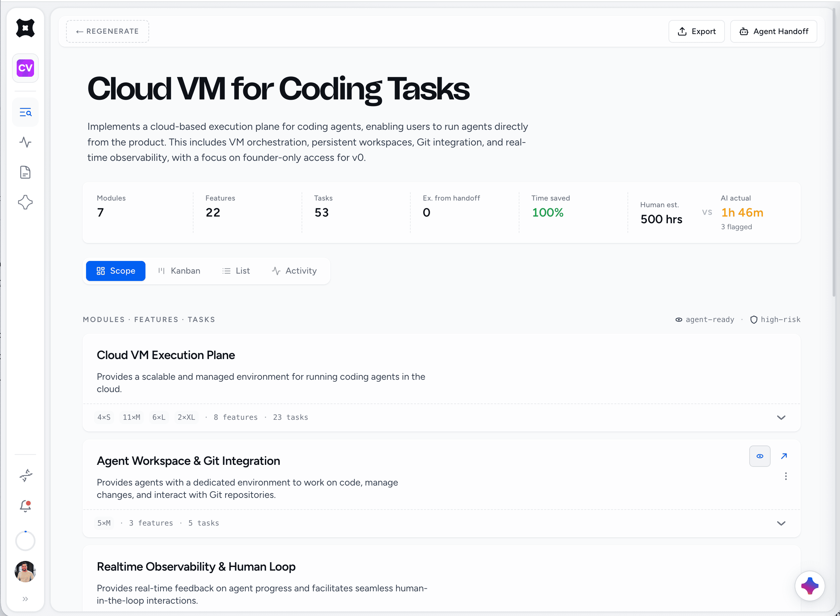Click the Regenerate button
Image resolution: width=840 pixels, height=616 pixels.
click(107, 31)
